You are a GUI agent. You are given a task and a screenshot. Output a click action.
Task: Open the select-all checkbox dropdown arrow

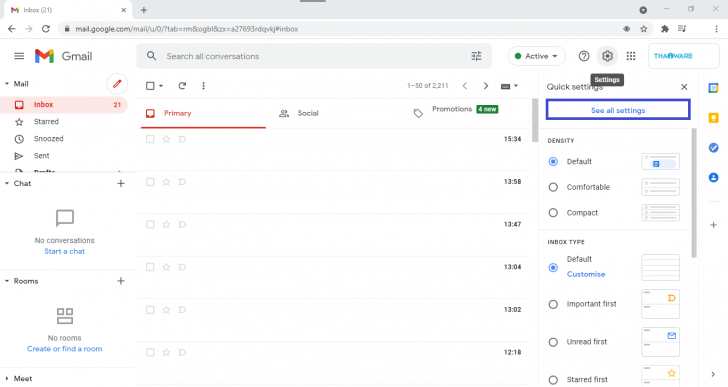[x=161, y=86]
